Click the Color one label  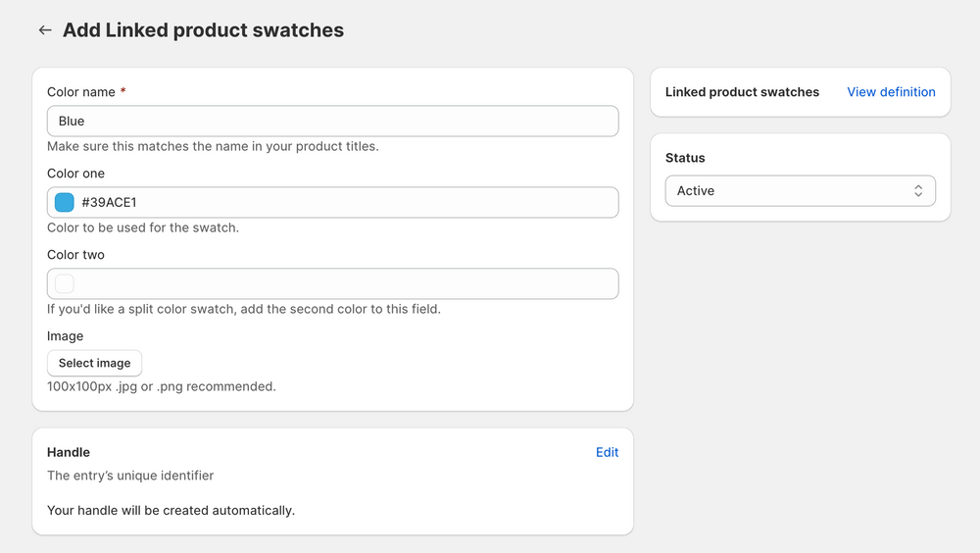[x=76, y=174]
